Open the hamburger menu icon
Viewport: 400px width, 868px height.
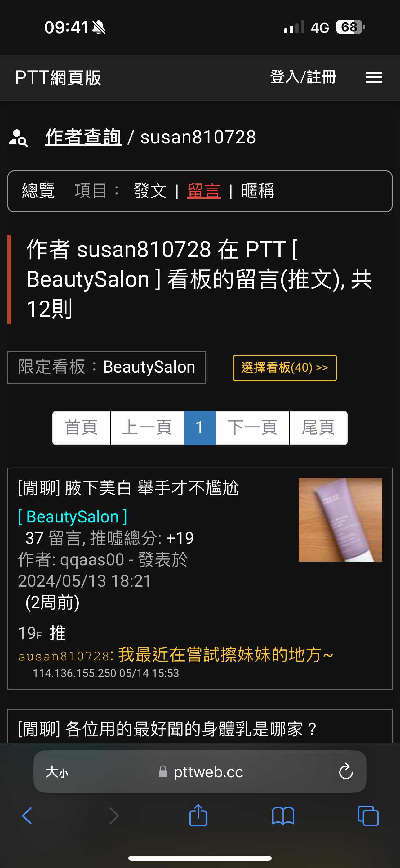tap(374, 78)
